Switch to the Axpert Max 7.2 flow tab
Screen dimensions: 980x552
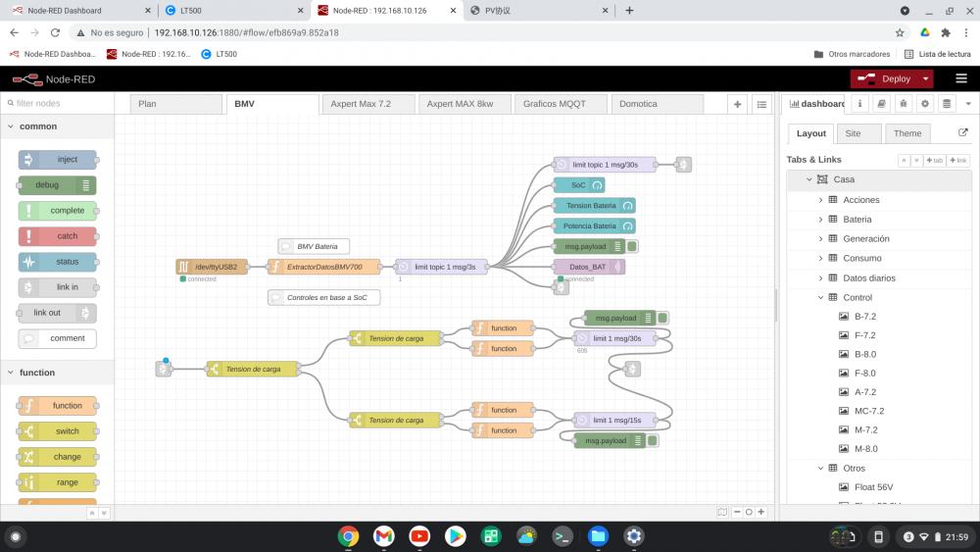coord(368,104)
